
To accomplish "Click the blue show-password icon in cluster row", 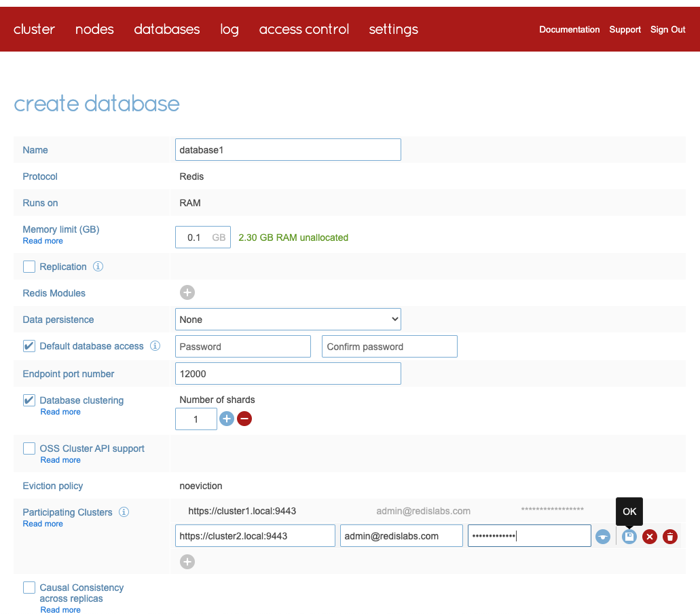I will tap(602, 537).
